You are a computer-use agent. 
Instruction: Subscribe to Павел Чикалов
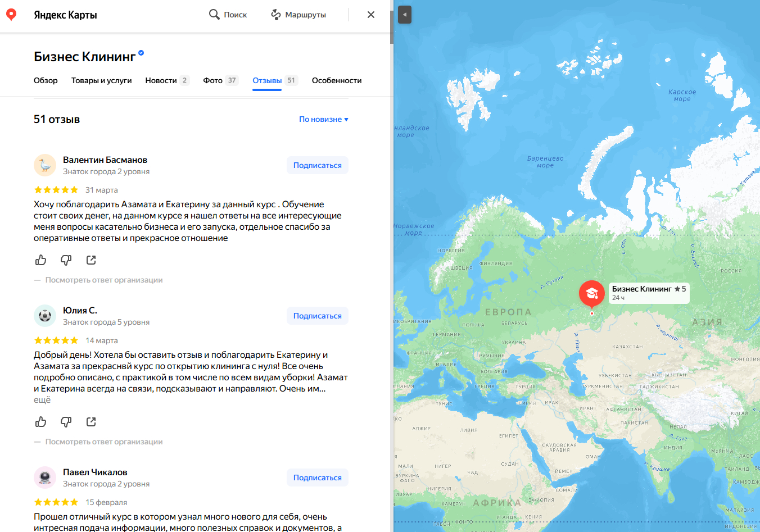pyautogui.click(x=318, y=478)
